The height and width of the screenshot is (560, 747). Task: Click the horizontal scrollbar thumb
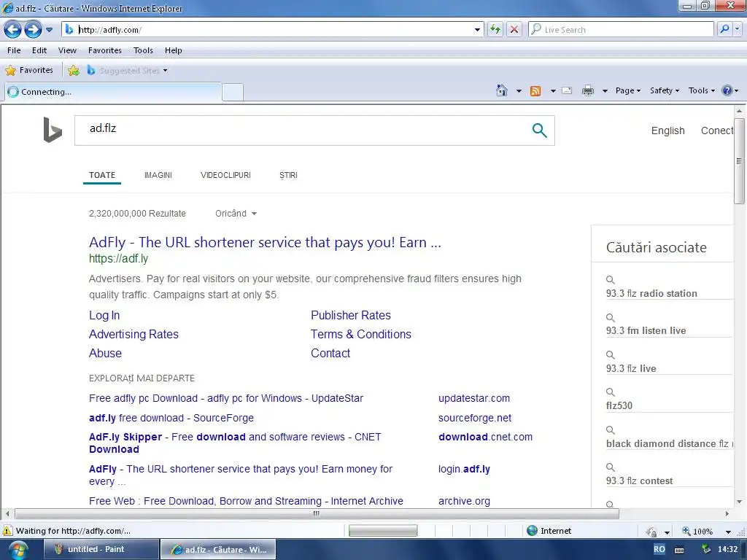(317, 514)
